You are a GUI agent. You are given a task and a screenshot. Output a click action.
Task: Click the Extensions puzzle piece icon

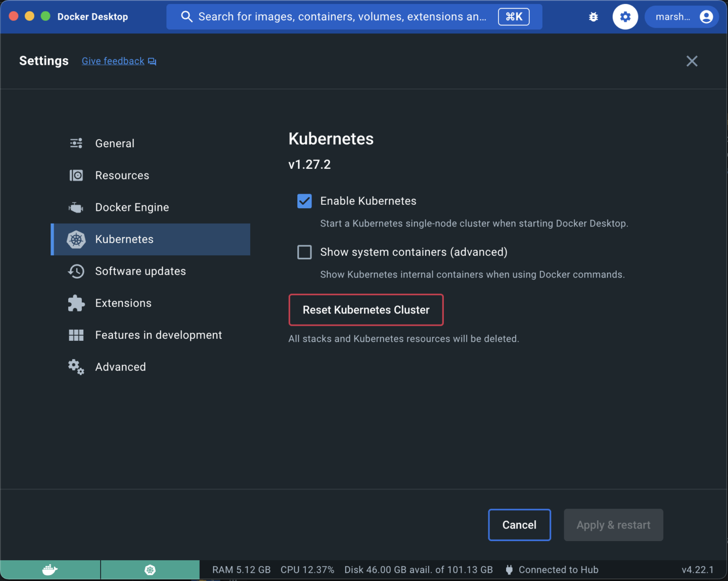76,303
